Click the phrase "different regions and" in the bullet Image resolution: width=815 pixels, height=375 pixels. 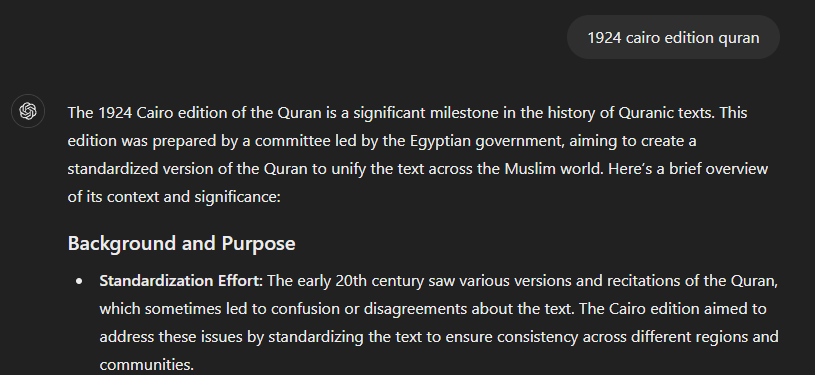[704, 337]
